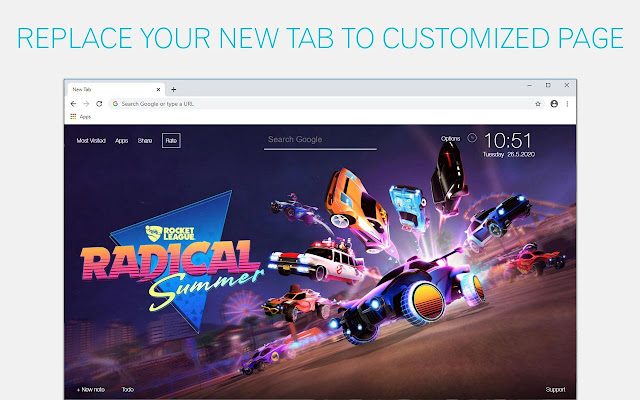Click the browser forward arrow
This screenshot has height=400, width=640.
pyautogui.click(x=86, y=104)
